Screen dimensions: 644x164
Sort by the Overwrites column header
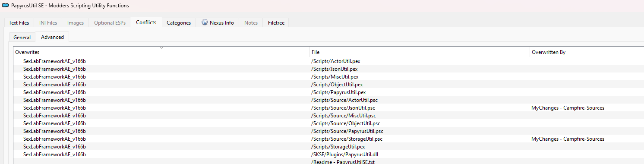pyautogui.click(x=161, y=52)
